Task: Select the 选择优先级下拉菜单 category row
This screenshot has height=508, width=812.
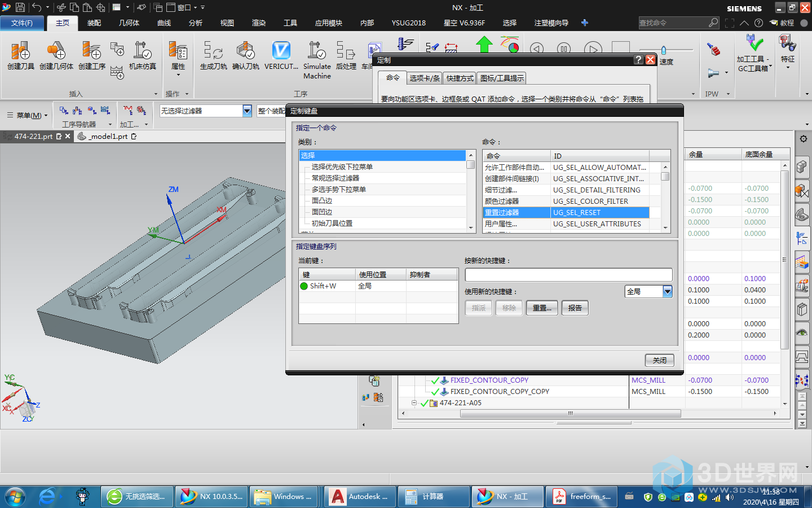Action: (383, 167)
